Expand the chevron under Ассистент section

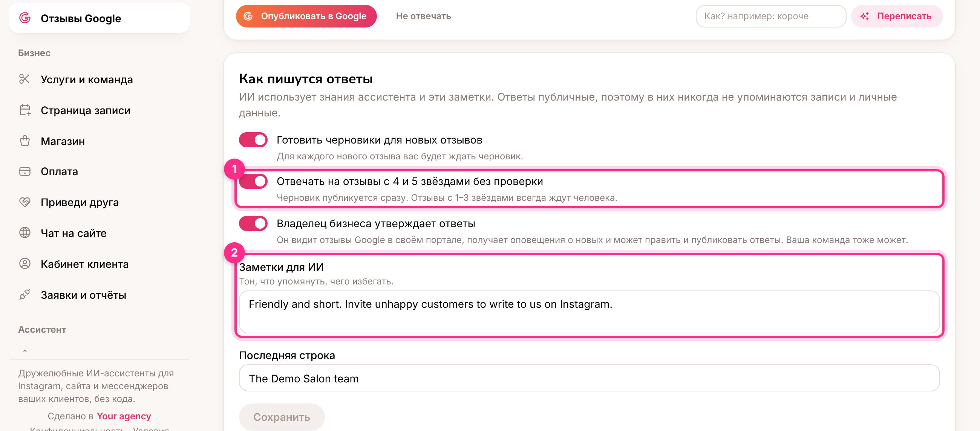click(x=25, y=350)
